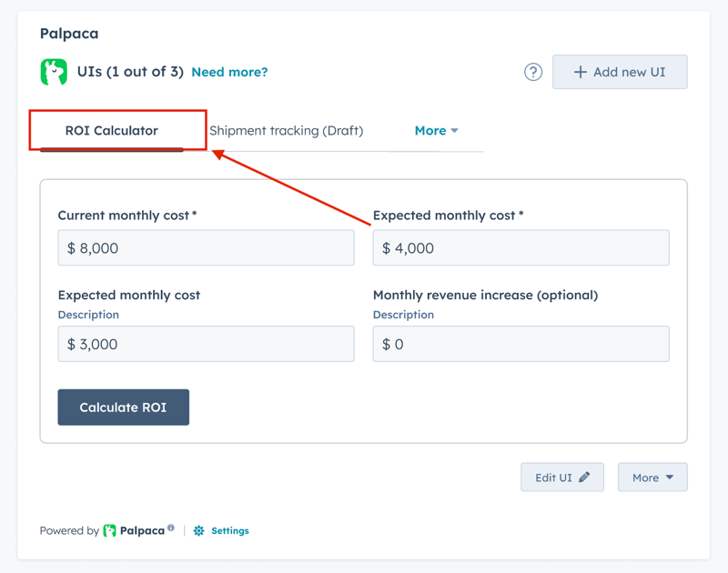The height and width of the screenshot is (573, 728).
Task: Click the field containing $ 3,000
Action: pos(206,344)
